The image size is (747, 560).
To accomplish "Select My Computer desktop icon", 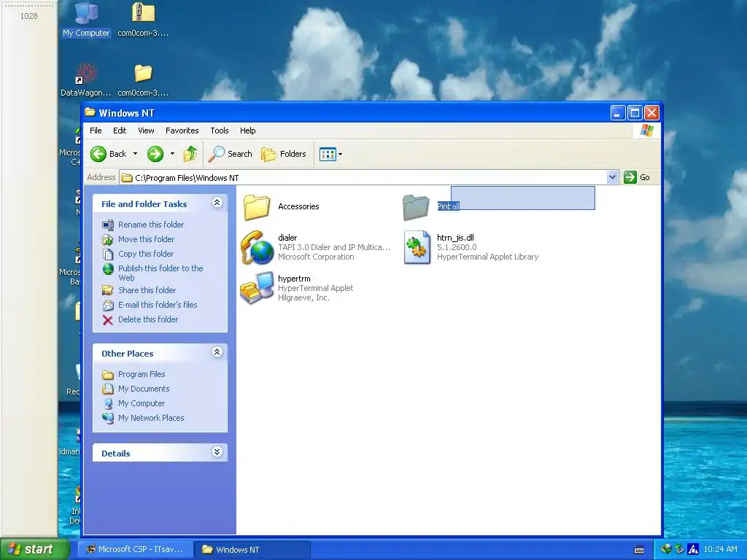I will point(86,20).
